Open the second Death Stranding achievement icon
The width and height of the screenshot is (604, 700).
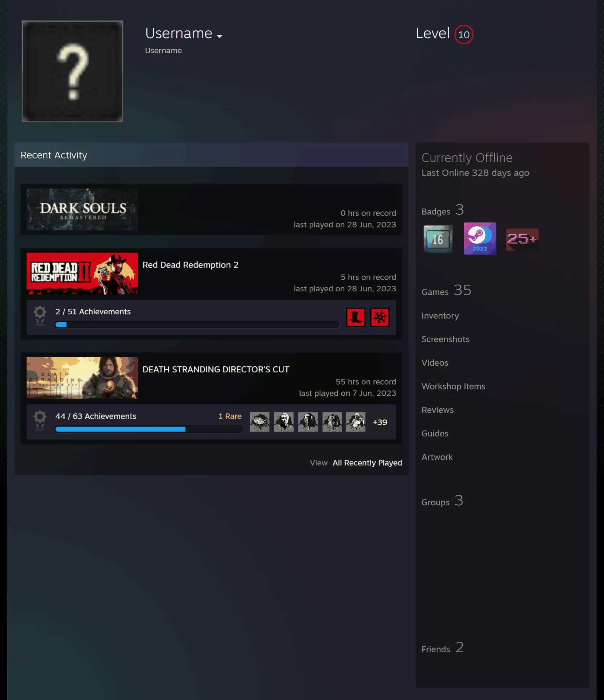click(284, 422)
